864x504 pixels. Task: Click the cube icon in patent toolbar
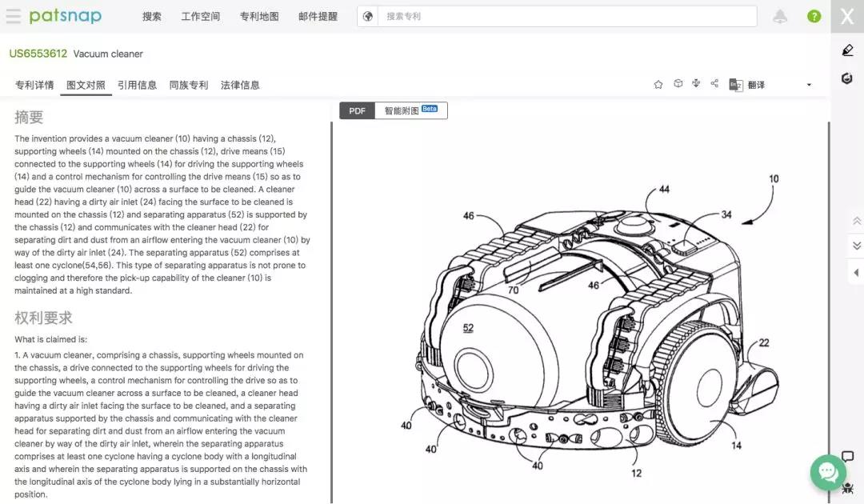[678, 84]
